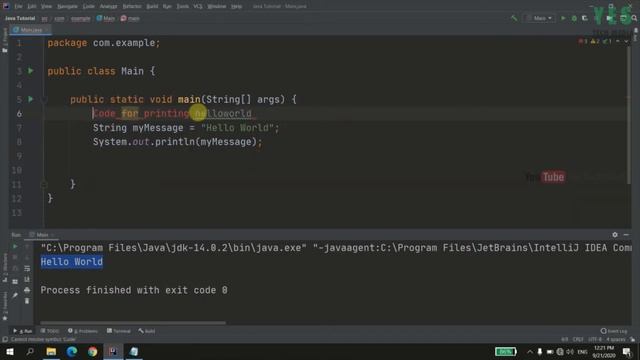Open the Window menu
Viewport: 640px width, 360px height.
click(216, 6)
